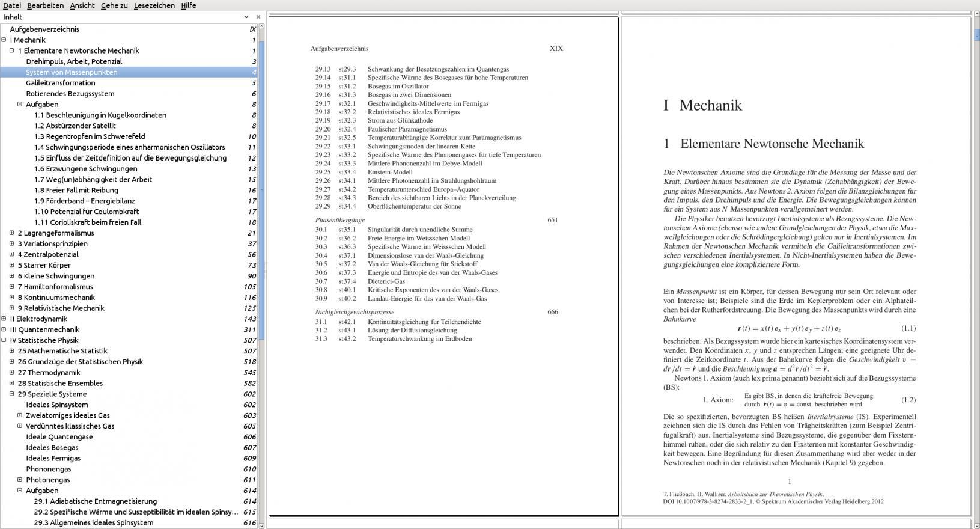The image size is (980, 529).
Task: Go to Ideales Fermigas section
Action: tap(53, 458)
